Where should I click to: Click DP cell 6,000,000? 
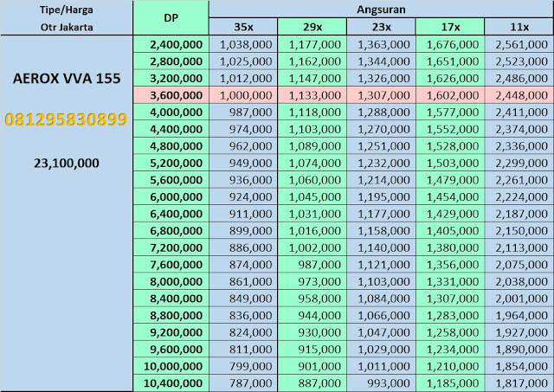171,197
